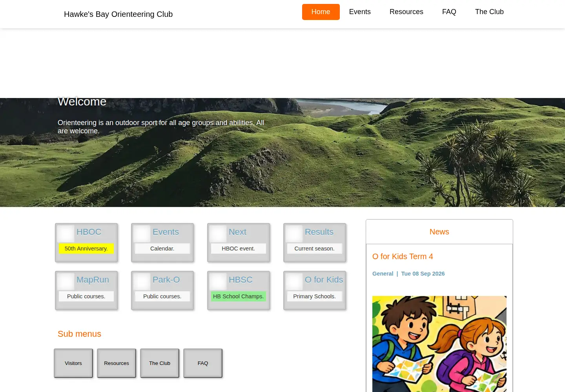Open the kids with maps news image
Viewport: 565px width, 392px height.
point(439,344)
